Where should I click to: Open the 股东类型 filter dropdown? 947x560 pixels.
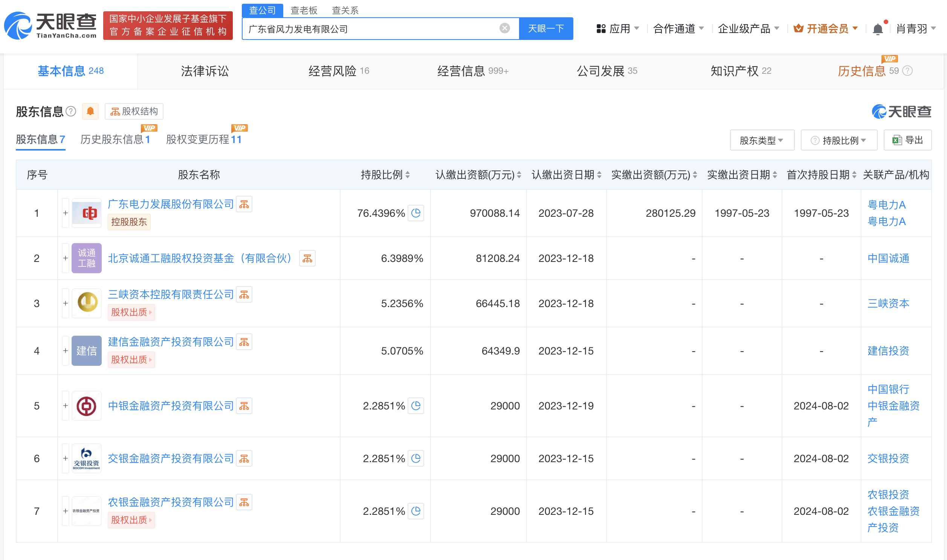(x=762, y=140)
